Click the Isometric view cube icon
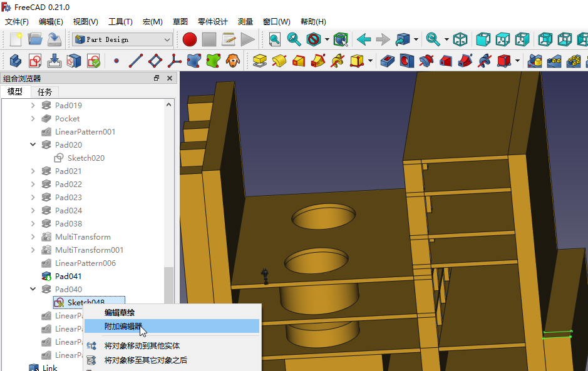Viewport: 588px width, 371px height. point(460,39)
